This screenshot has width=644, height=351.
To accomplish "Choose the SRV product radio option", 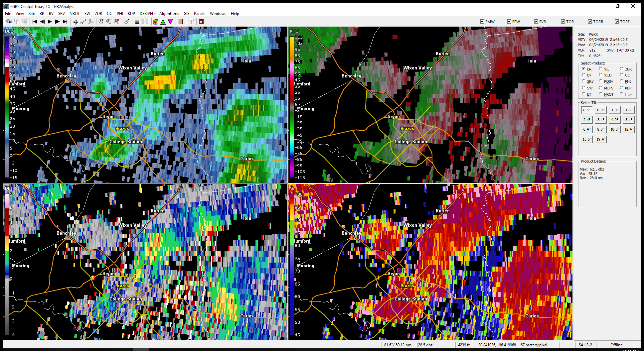I will [583, 81].
